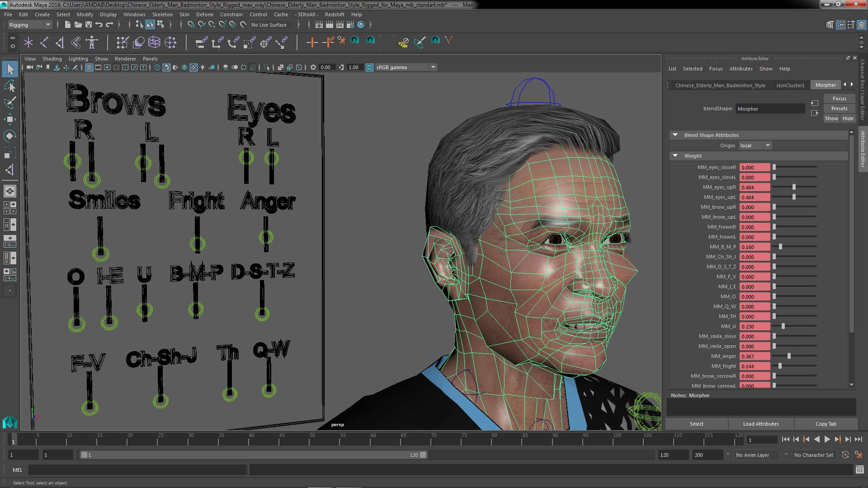Toggle auto keyframe button

[845, 455]
